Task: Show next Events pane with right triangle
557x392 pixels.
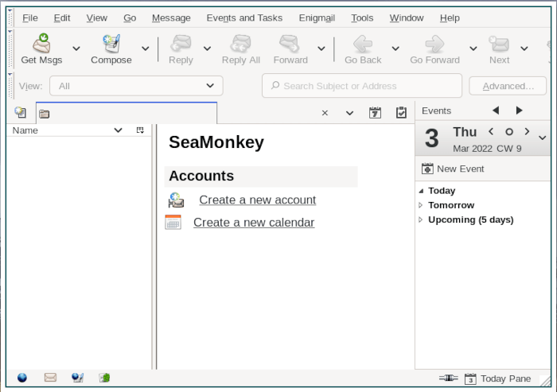Action: 519,111
